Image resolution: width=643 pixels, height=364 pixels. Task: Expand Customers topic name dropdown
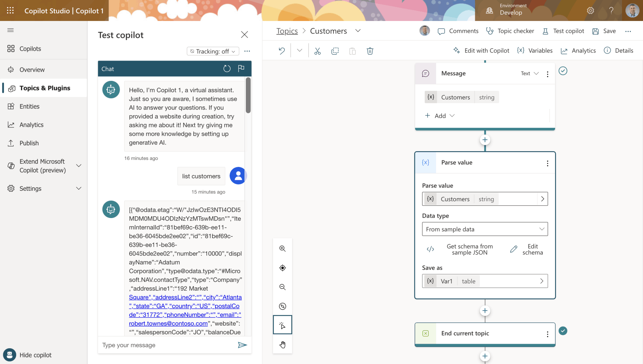(358, 31)
